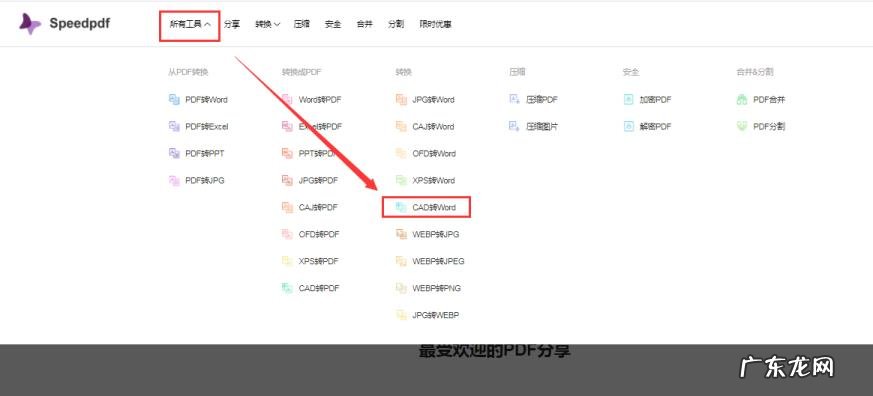Open the 合并 navigation item
Image resolution: width=873 pixels, height=396 pixels.
pos(365,25)
